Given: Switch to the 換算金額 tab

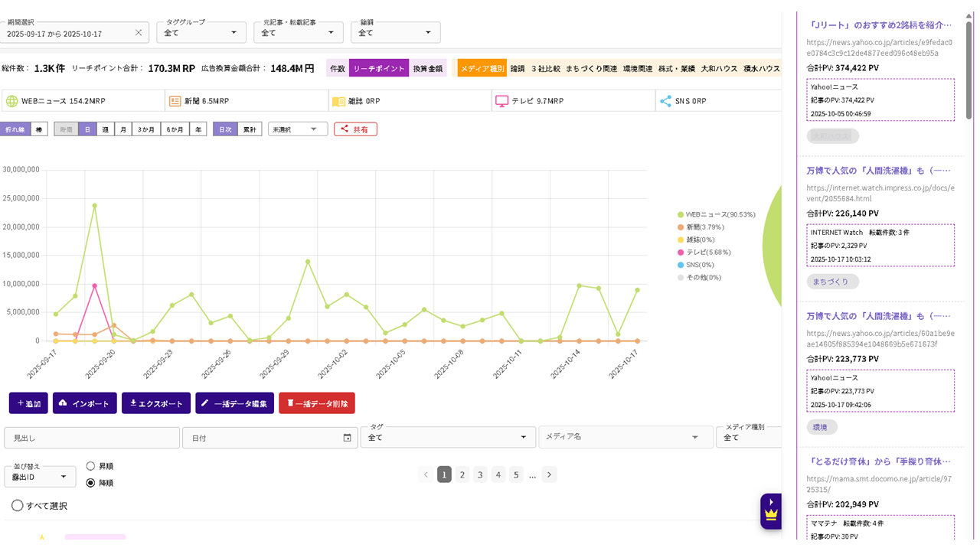Looking at the screenshot, I should [x=428, y=69].
